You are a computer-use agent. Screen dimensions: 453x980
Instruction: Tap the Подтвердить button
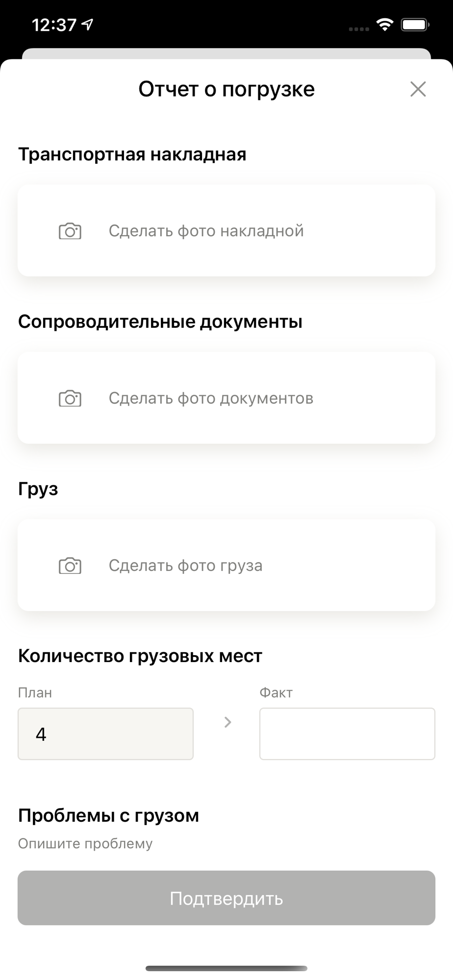point(226,898)
